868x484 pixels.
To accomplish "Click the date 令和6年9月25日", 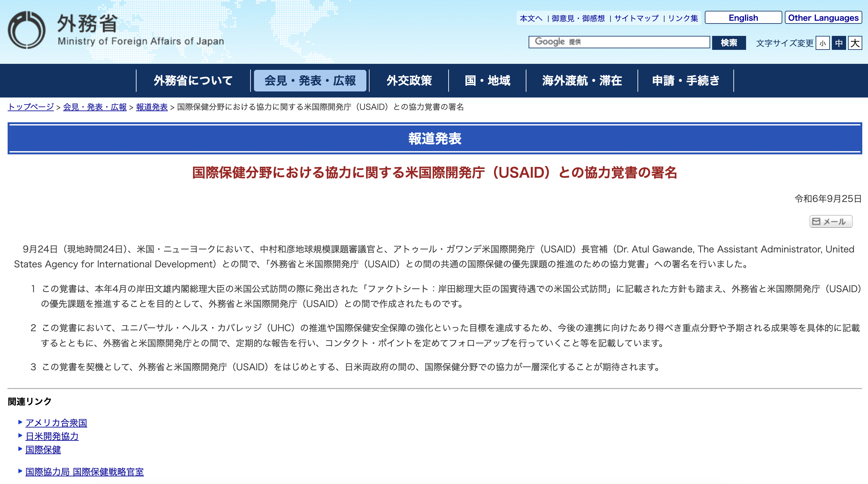I will 828,198.
